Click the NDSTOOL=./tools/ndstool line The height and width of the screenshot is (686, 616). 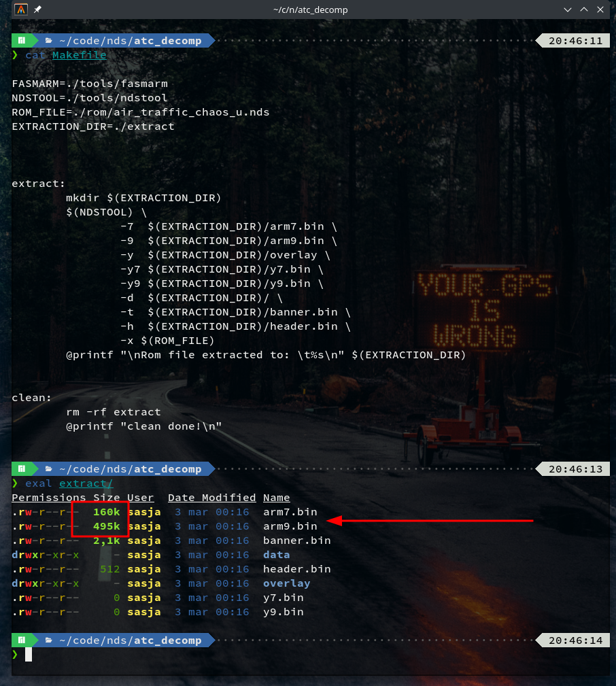pyautogui.click(x=90, y=98)
